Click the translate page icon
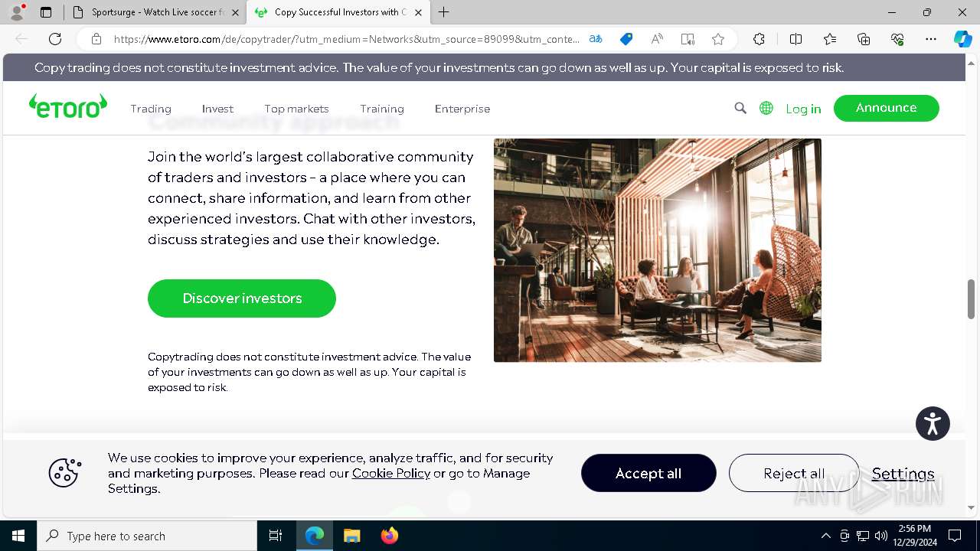The height and width of the screenshot is (551, 980). pos(596,39)
